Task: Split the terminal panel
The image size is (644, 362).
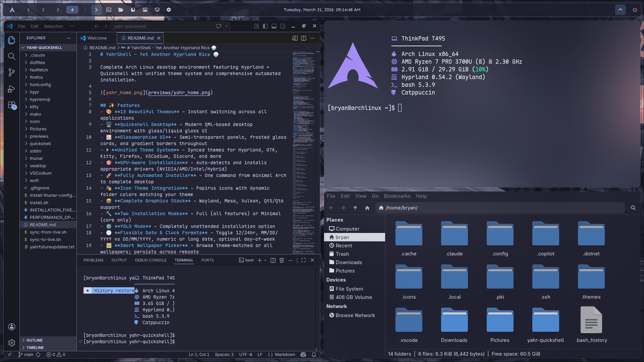Action: point(273,260)
